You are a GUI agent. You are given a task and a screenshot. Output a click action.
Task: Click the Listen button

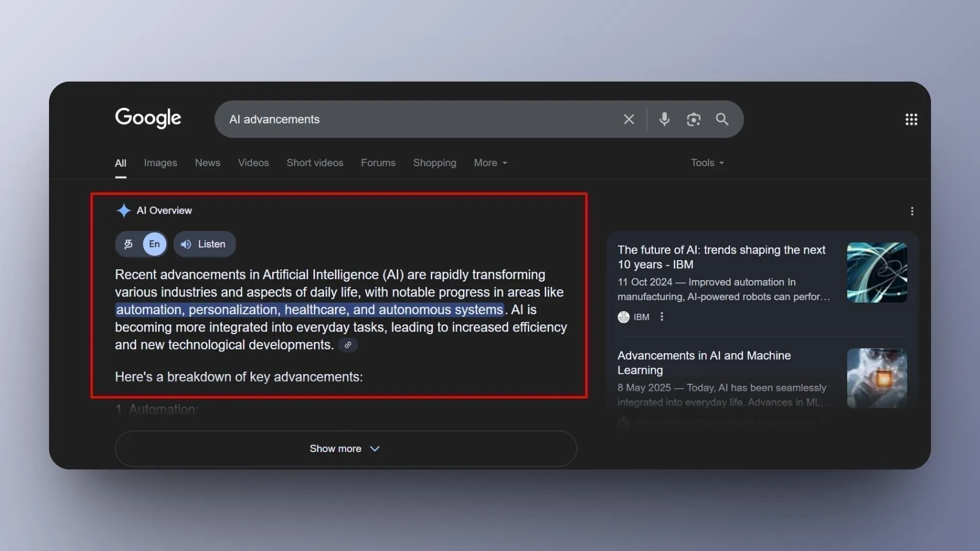[x=204, y=244]
